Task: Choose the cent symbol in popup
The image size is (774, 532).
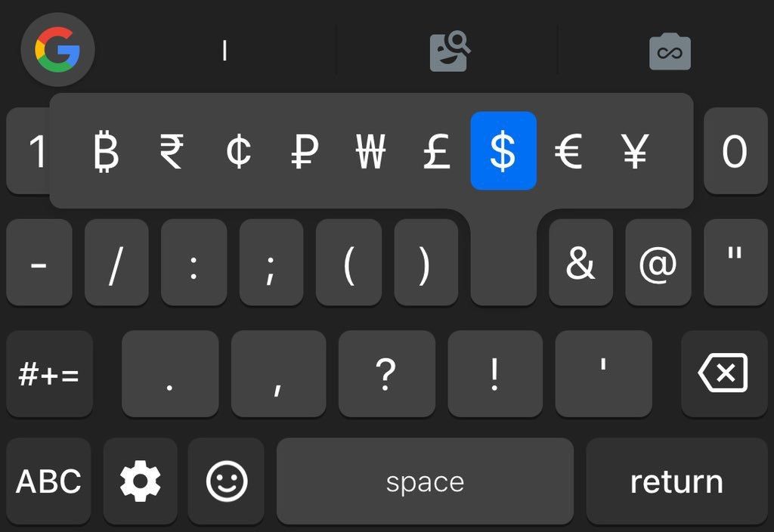Action: pos(238,151)
